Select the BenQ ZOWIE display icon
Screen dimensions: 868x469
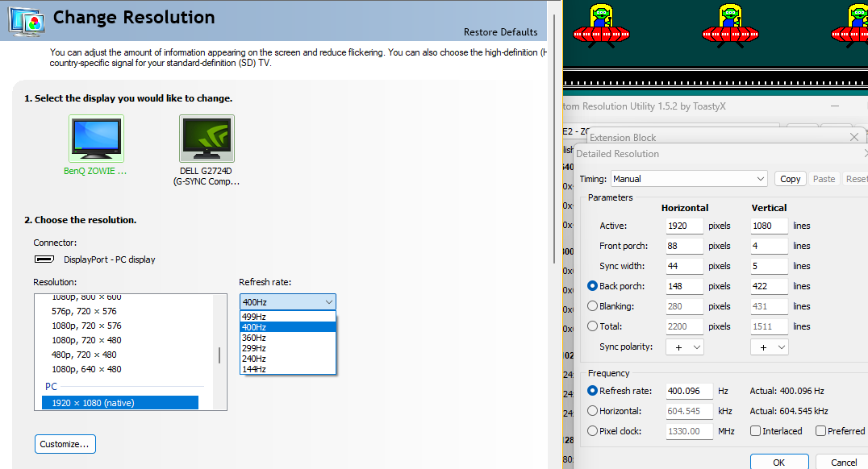[x=96, y=139]
